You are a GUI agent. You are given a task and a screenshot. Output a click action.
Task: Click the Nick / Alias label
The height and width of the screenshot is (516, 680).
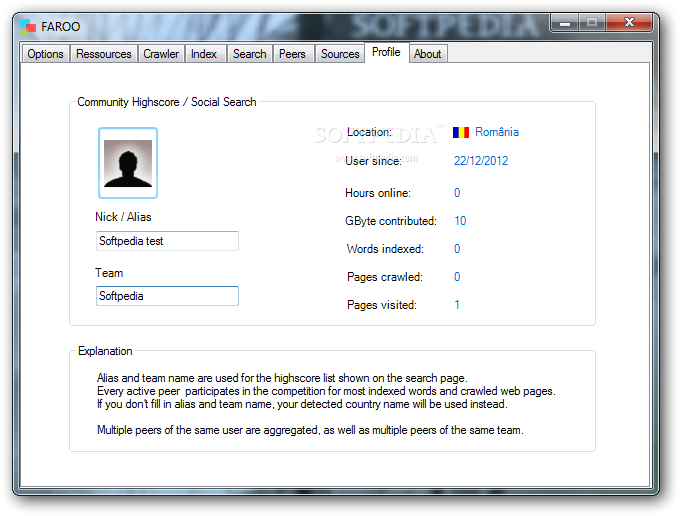tap(123, 217)
